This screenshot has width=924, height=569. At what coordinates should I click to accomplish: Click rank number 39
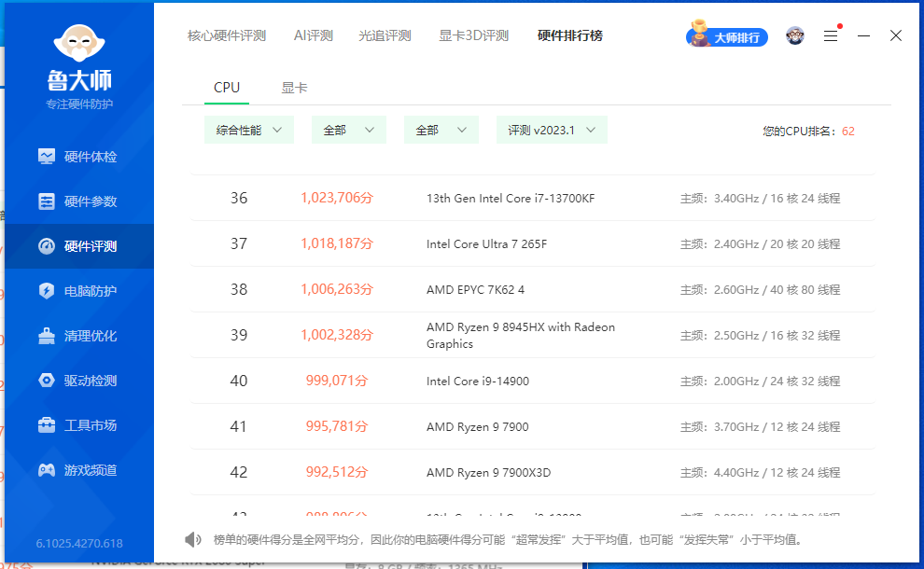(x=239, y=335)
